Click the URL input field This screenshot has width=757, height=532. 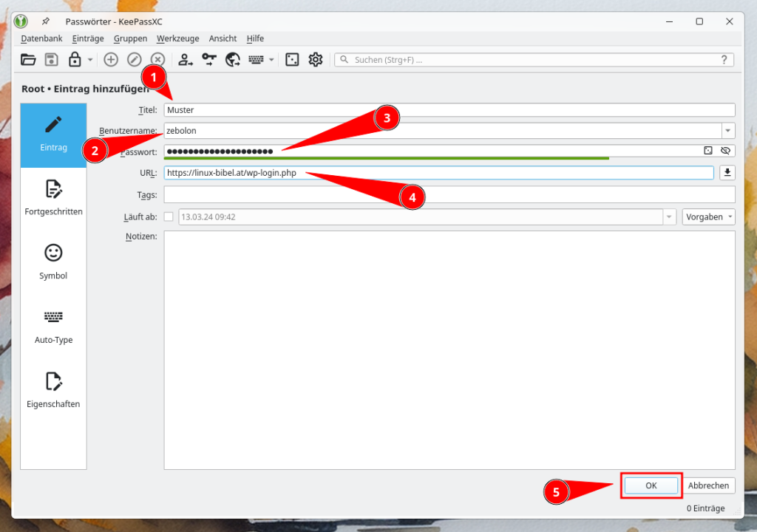[x=439, y=173]
